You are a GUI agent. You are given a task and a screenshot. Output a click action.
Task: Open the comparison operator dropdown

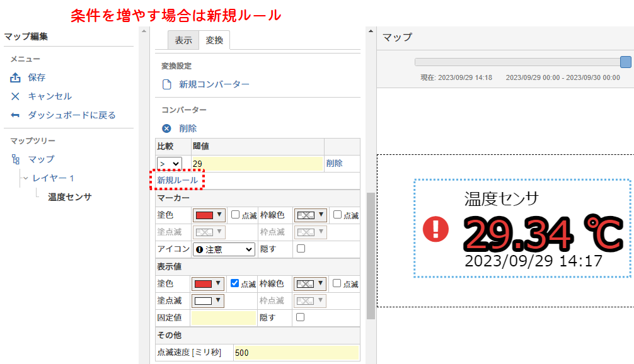click(x=170, y=164)
